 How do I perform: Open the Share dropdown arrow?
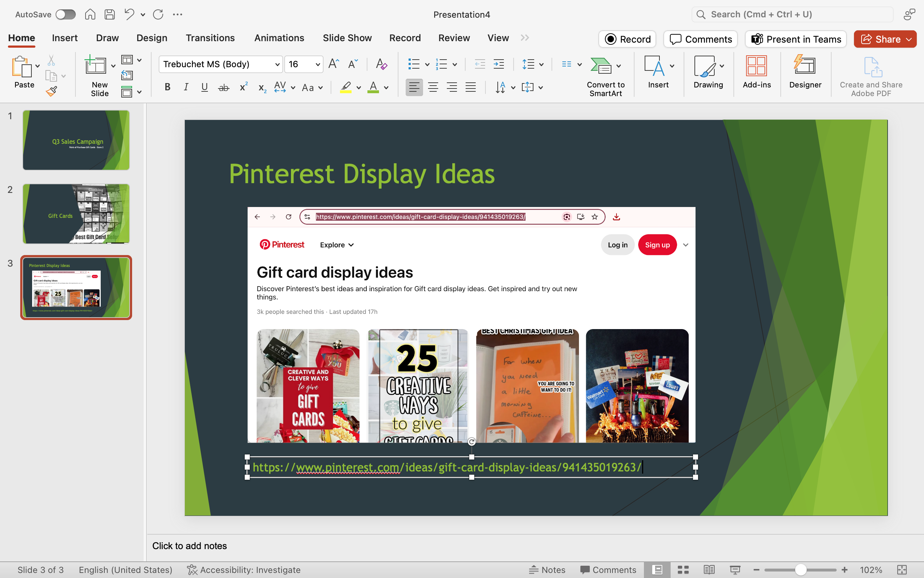click(x=909, y=39)
